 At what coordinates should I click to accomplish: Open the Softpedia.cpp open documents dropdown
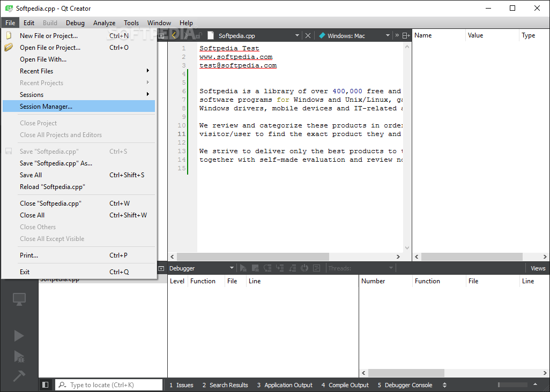point(297,35)
